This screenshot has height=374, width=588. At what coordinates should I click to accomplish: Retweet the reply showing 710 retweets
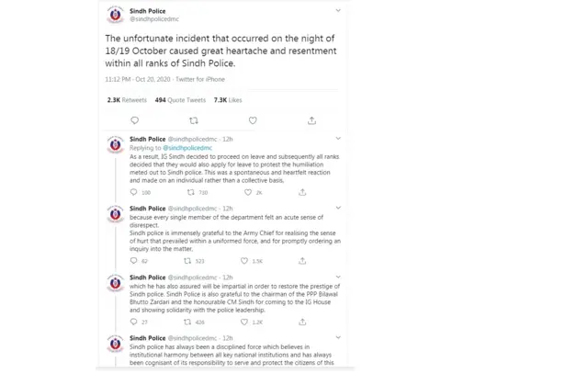pos(191,193)
